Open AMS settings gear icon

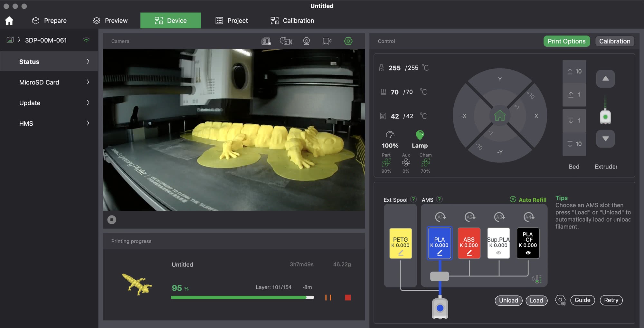560,300
